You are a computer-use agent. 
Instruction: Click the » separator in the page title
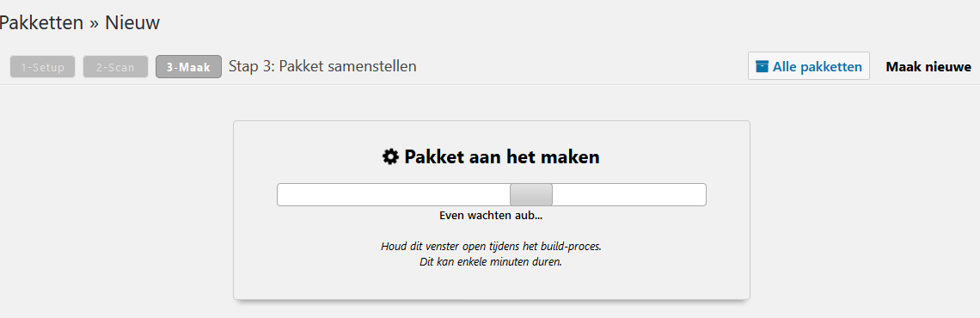[95, 24]
